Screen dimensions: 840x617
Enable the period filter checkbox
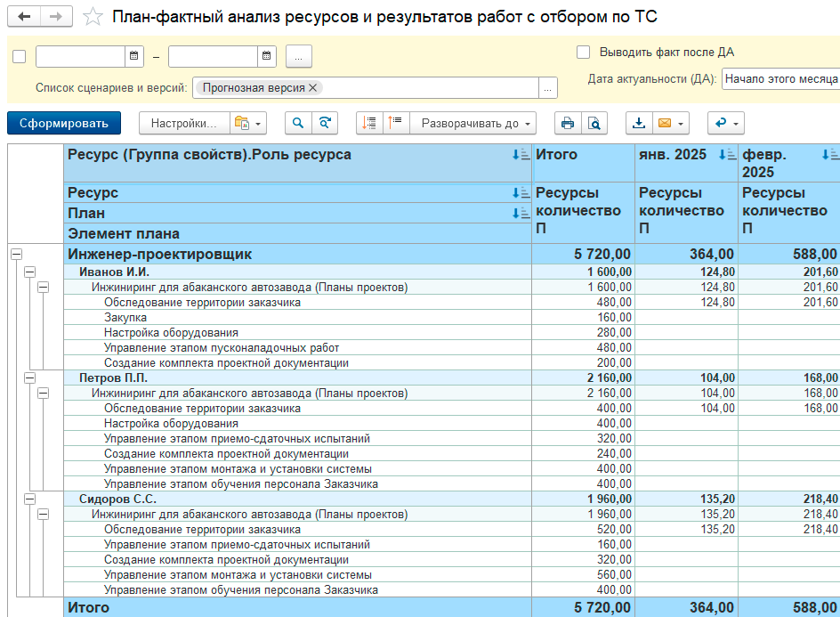click(20, 57)
